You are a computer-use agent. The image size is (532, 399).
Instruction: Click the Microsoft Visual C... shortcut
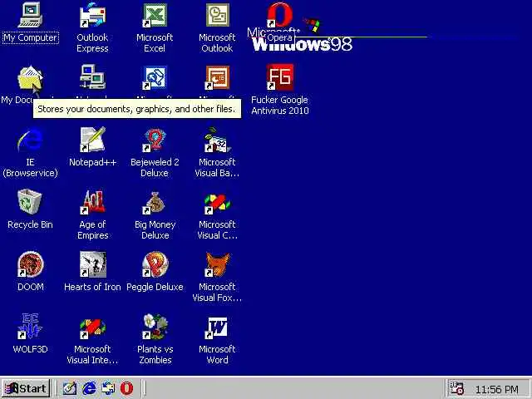pos(217,204)
